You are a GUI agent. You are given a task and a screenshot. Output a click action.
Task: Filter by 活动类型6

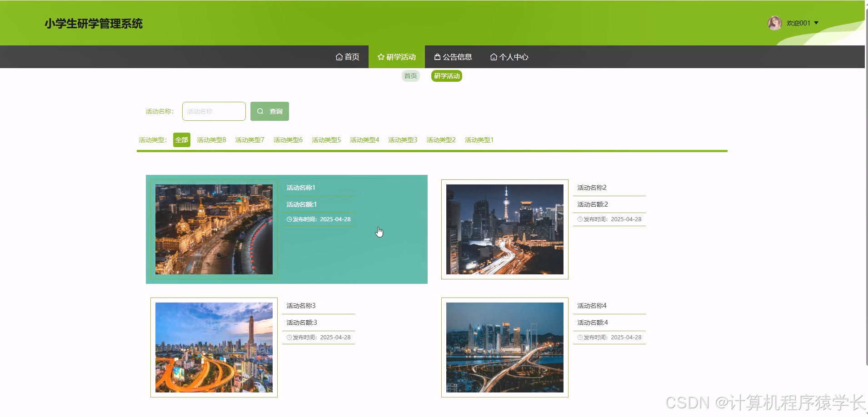click(x=288, y=140)
